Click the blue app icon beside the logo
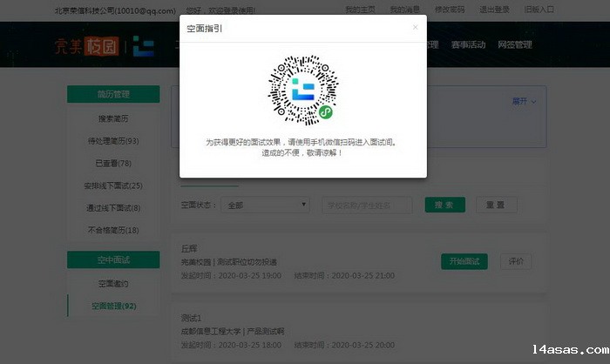 pos(146,46)
